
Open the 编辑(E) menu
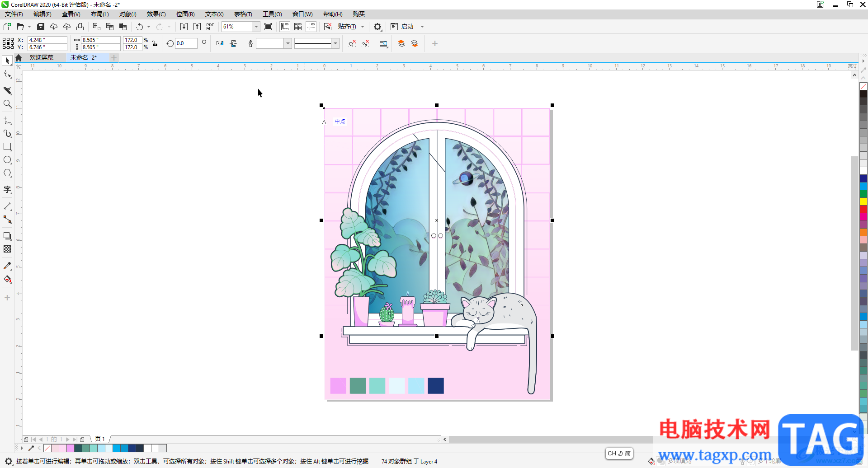[42, 14]
